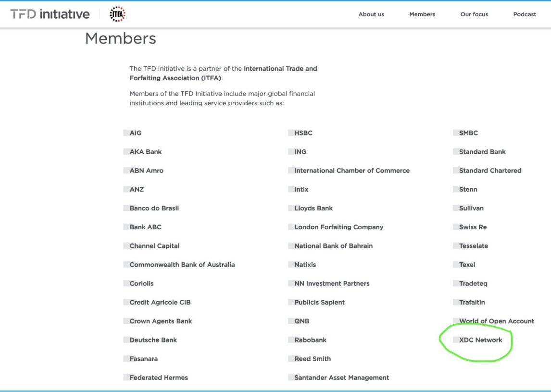Select Fasanara in the list
The width and height of the screenshot is (551, 392).
click(144, 359)
